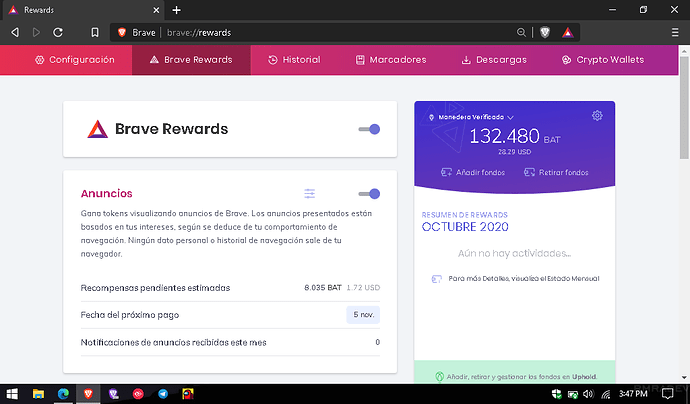This screenshot has width=690, height=404.
Task: Open the Anuncios ad settings sliders icon
Action: (309, 194)
